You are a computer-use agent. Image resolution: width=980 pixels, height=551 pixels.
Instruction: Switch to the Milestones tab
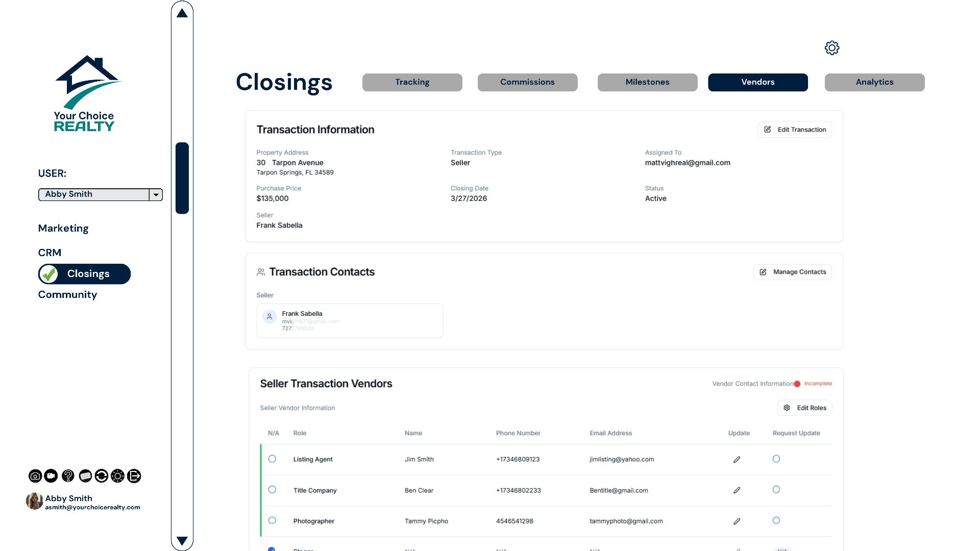point(647,82)
